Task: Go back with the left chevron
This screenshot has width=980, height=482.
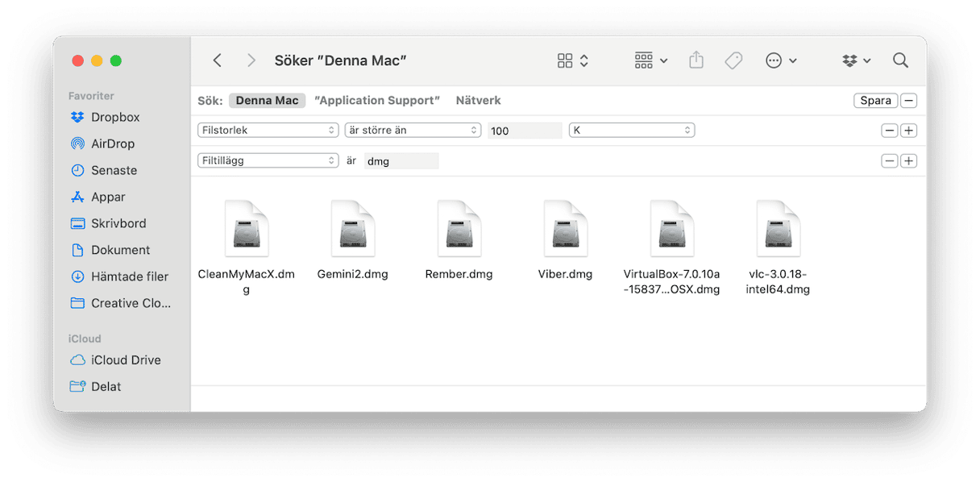Action: [x=217, y=60]
